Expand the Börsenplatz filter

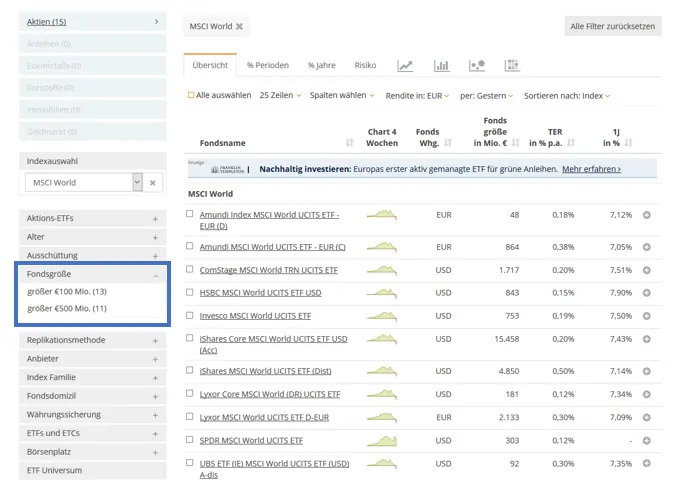(x=93, y=452)
